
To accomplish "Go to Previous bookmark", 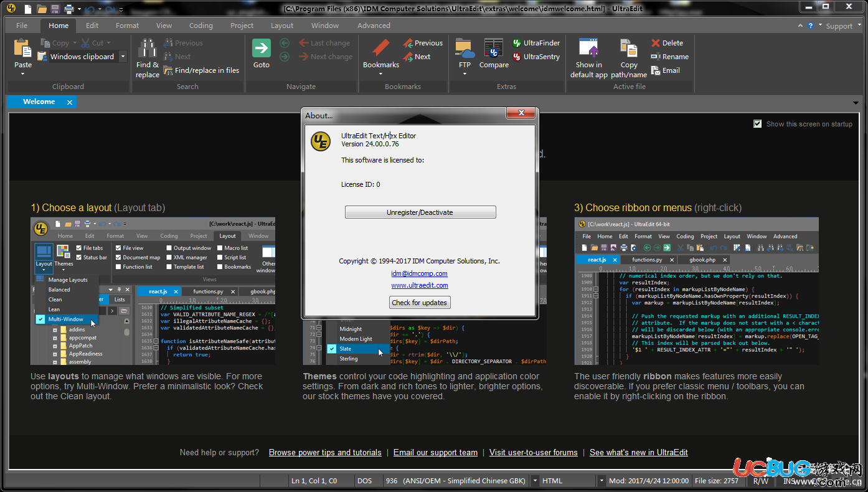I will (423, 43).
